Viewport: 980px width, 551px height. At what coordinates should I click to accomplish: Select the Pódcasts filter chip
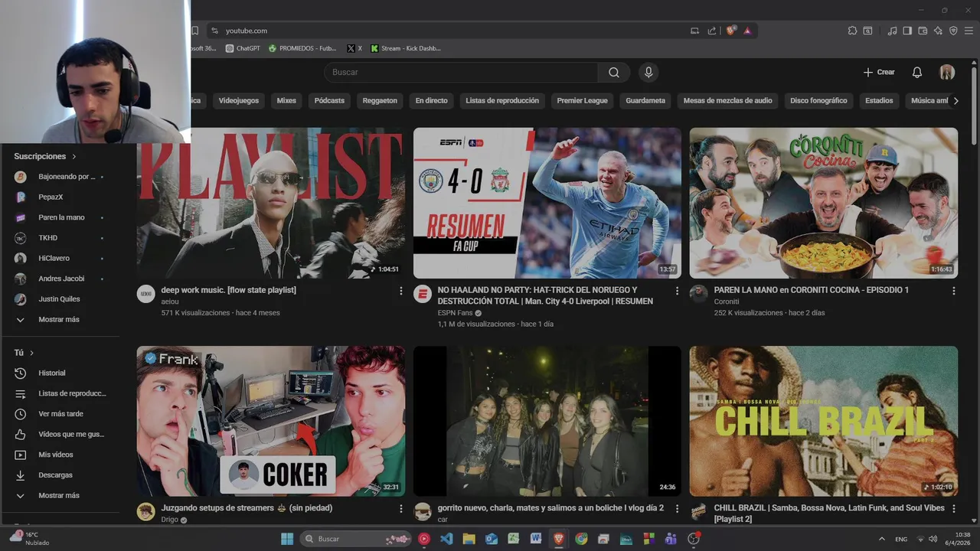329,100
